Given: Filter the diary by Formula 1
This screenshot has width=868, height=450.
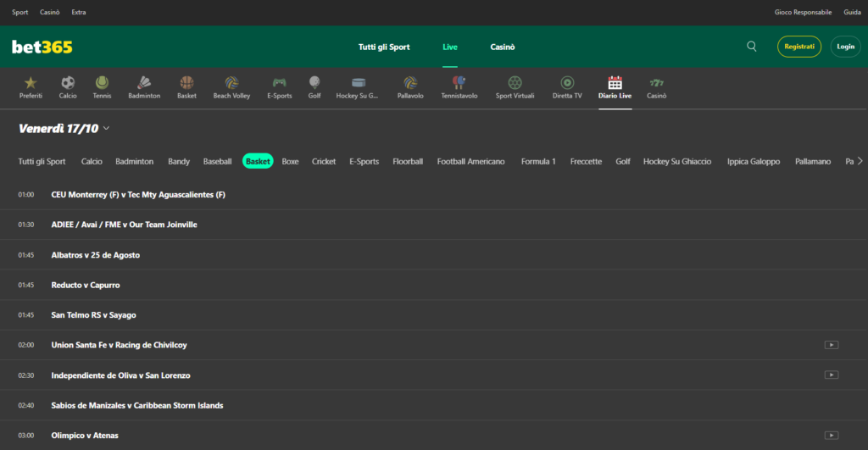Looking at the screenshot, I should coord(538,162).
